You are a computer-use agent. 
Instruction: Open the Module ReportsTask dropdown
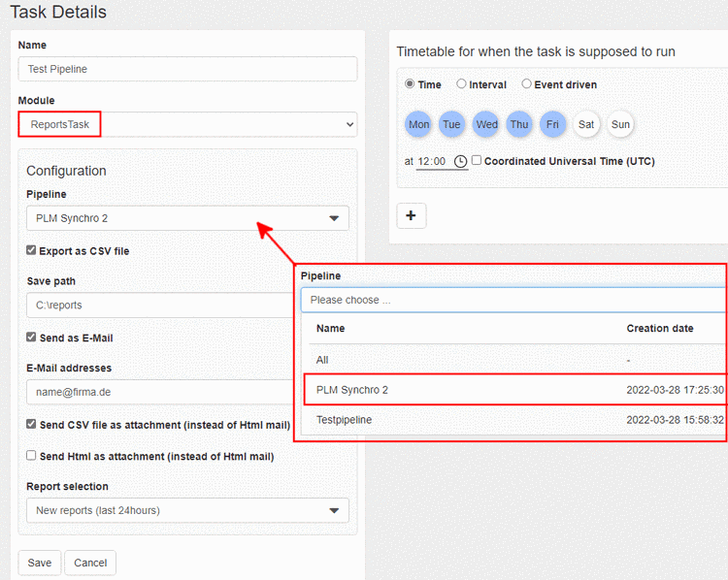click(187, 124)
